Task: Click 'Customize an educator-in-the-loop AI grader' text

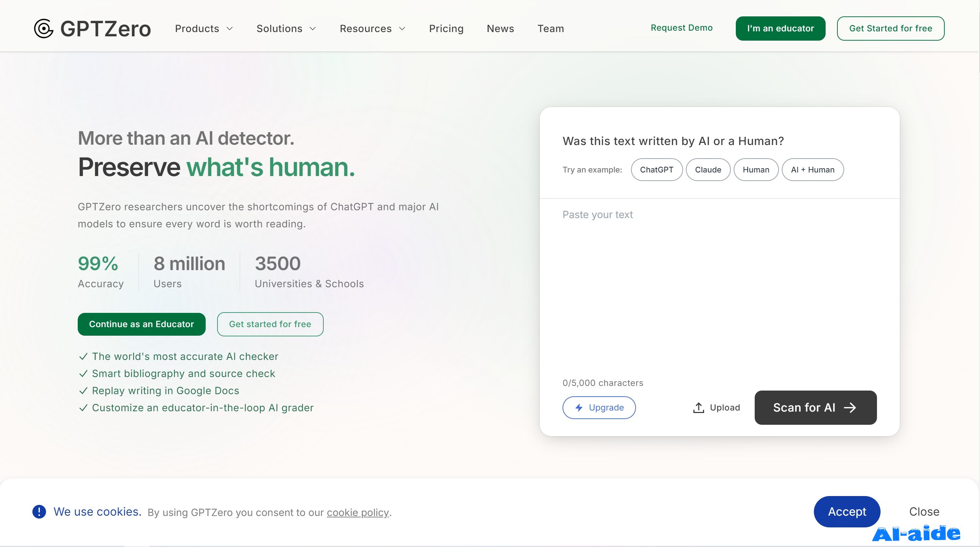Action: pyautogui.click(x=203, y=408)
